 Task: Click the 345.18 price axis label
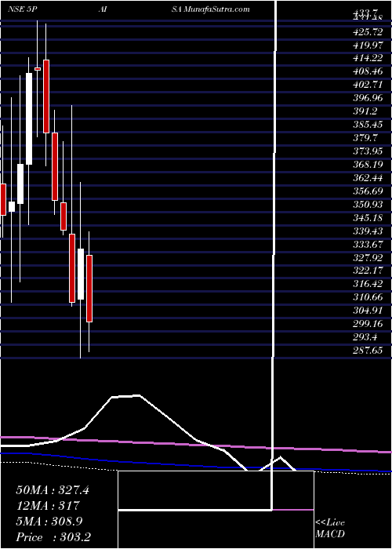pyautogui.click(x=368, y=217)
